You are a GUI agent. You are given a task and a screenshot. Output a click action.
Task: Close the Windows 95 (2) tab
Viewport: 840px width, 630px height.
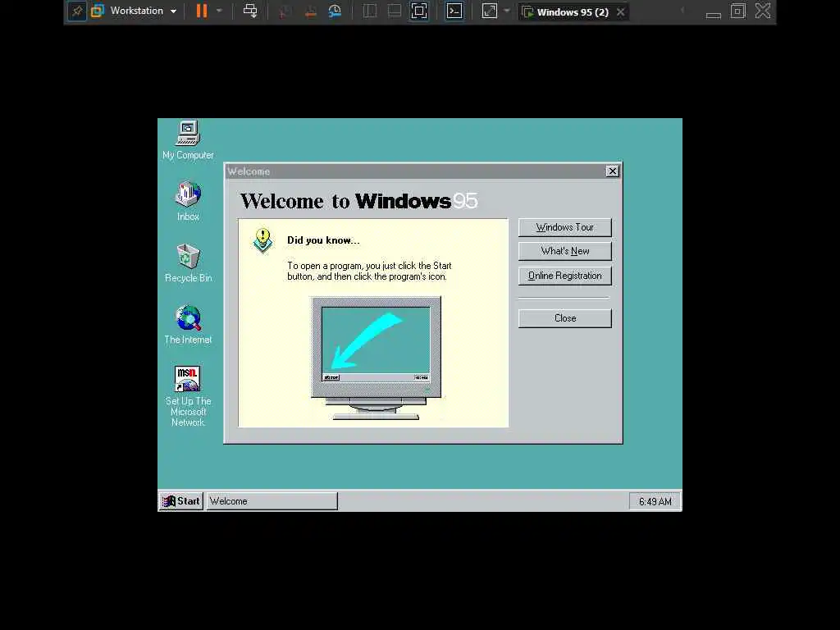click(620, 11)
